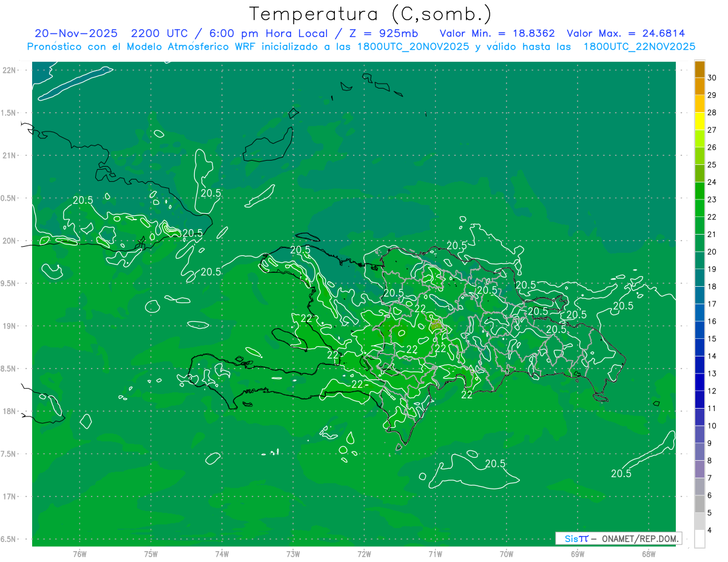Click the "75W" longitude axis label

coord(151,554)
